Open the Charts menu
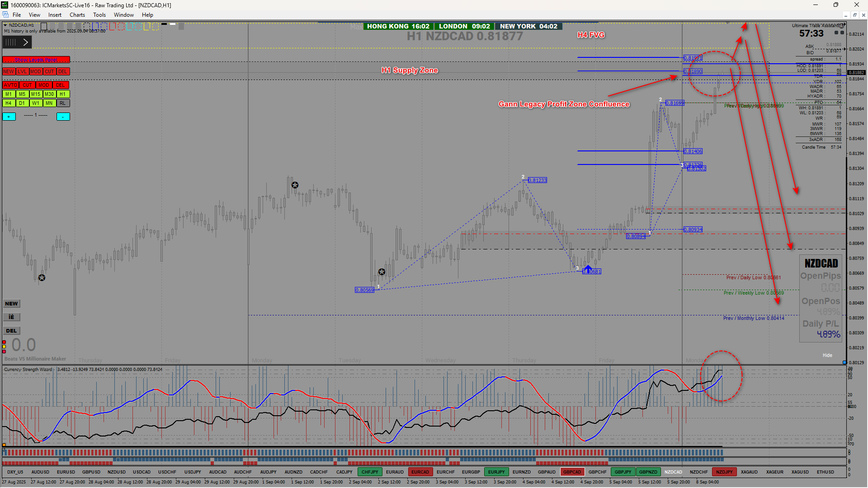The height and width of the screenshot is (488, 868). pos(77,15)
